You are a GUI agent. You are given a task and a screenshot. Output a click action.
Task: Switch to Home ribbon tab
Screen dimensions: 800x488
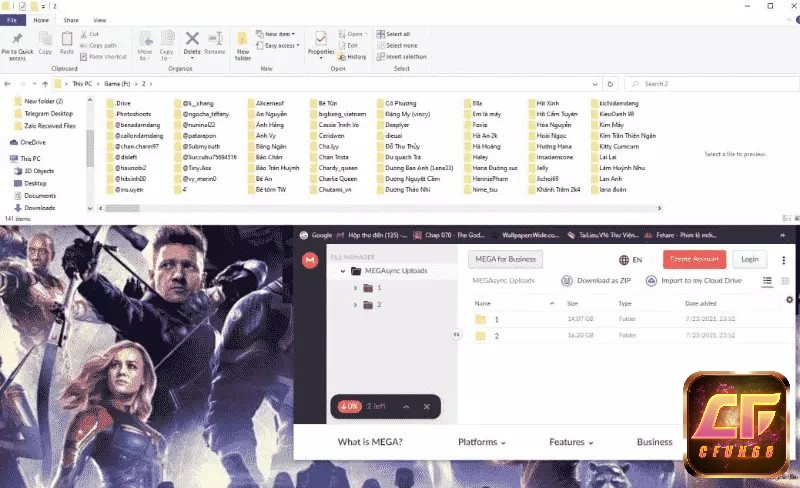click(x=41, y=20)
